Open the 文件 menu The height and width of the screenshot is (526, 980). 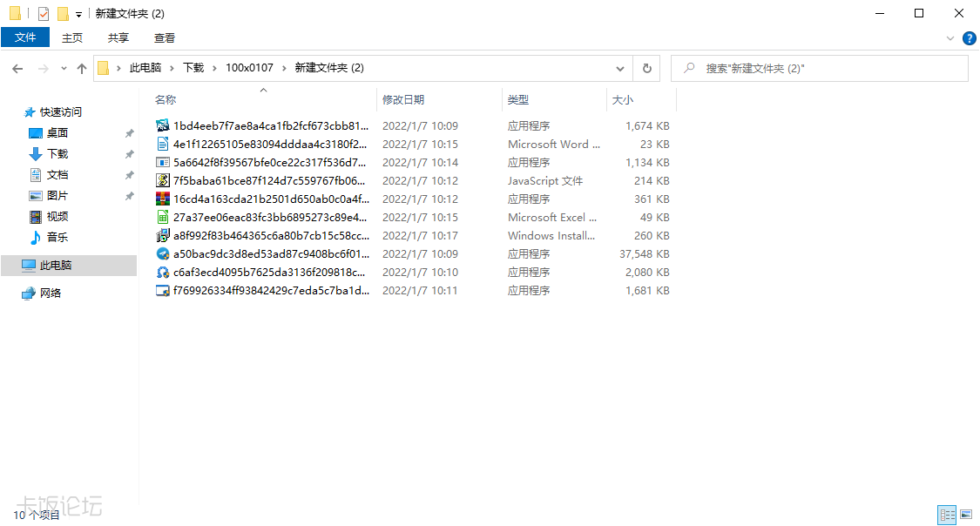click(25, 37)
